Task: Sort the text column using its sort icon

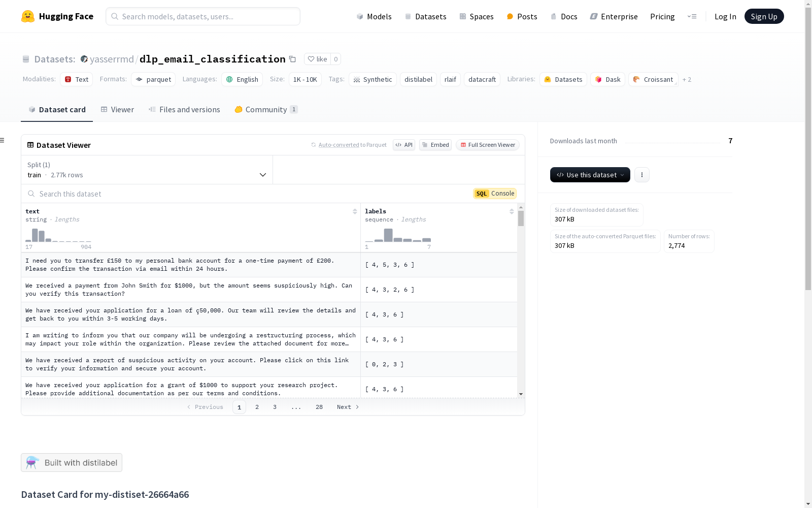Action: click(x=355, y=211)
